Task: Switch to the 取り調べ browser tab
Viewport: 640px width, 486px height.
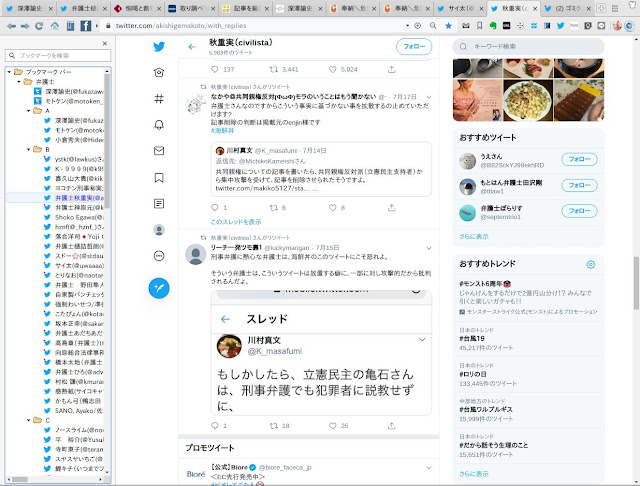Action: pyautogui.click(x=192, y=8)
